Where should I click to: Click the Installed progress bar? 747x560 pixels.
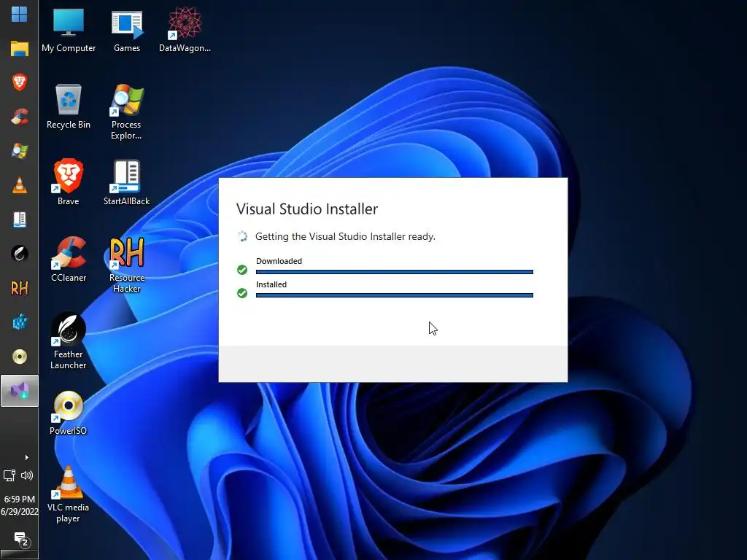point(395,295)
